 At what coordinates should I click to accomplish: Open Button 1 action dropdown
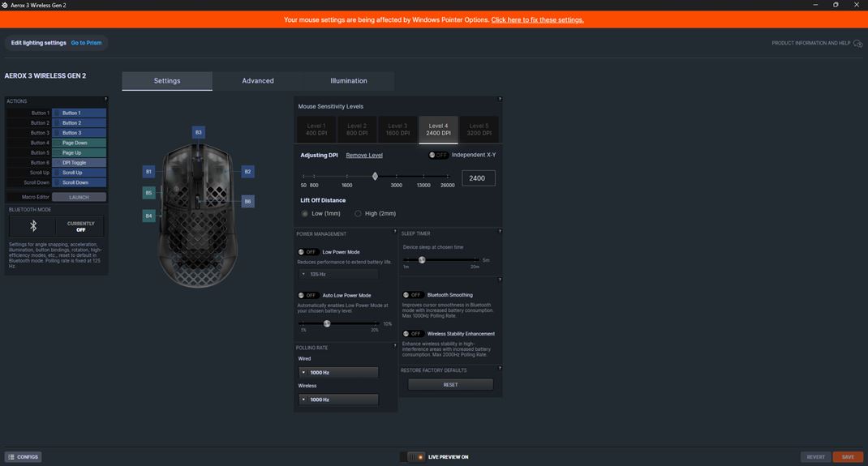(79, 113)
